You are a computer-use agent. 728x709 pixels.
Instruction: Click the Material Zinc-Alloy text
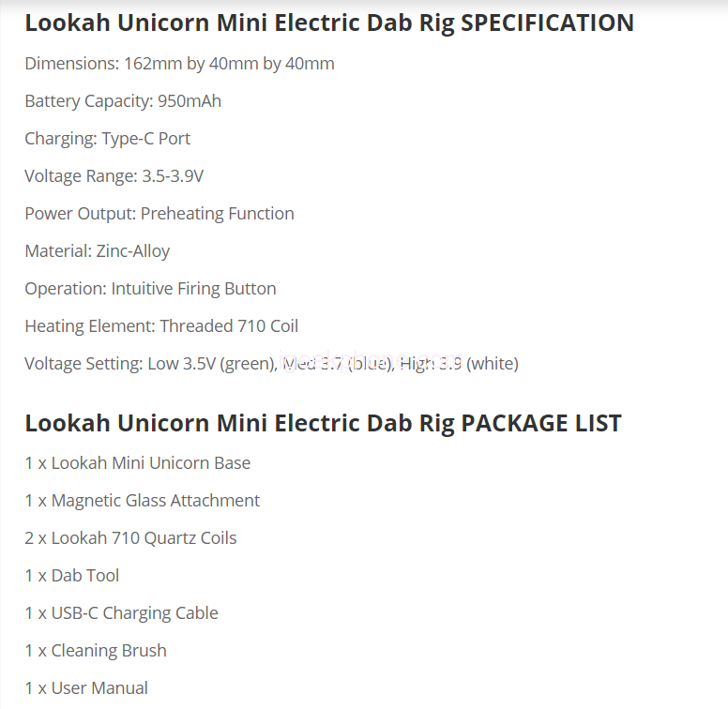[x=98, y=251]
